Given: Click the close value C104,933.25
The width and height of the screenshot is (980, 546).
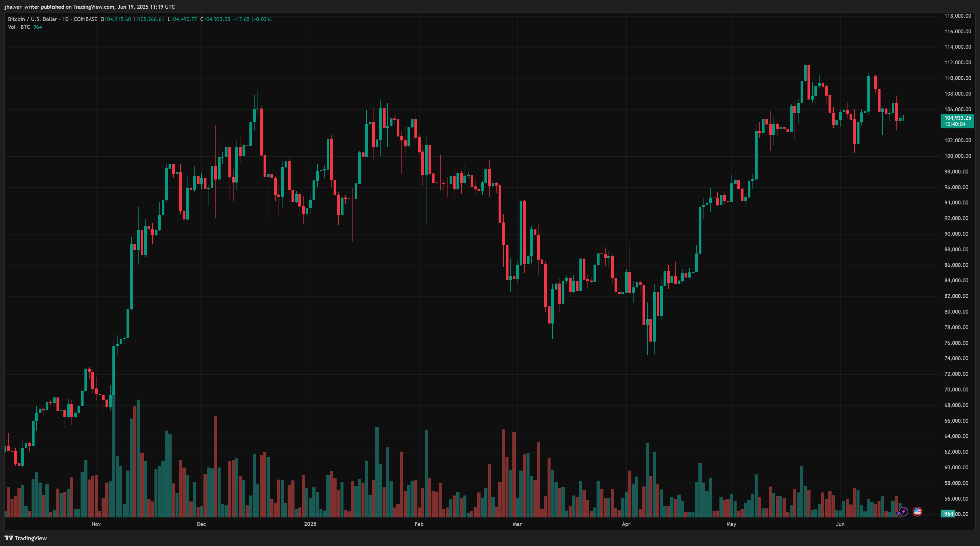Looking at the screenshot, I should click(215, 19).
